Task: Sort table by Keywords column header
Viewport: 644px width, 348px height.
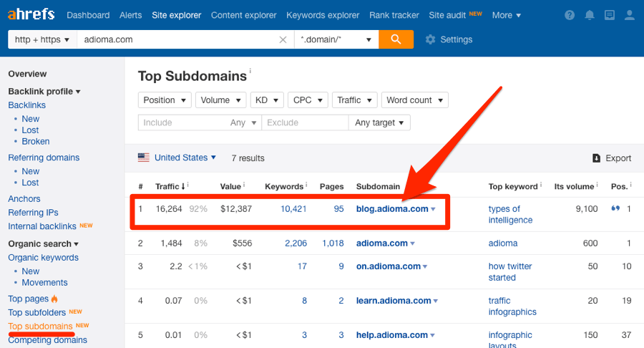Action: [284, 187]
